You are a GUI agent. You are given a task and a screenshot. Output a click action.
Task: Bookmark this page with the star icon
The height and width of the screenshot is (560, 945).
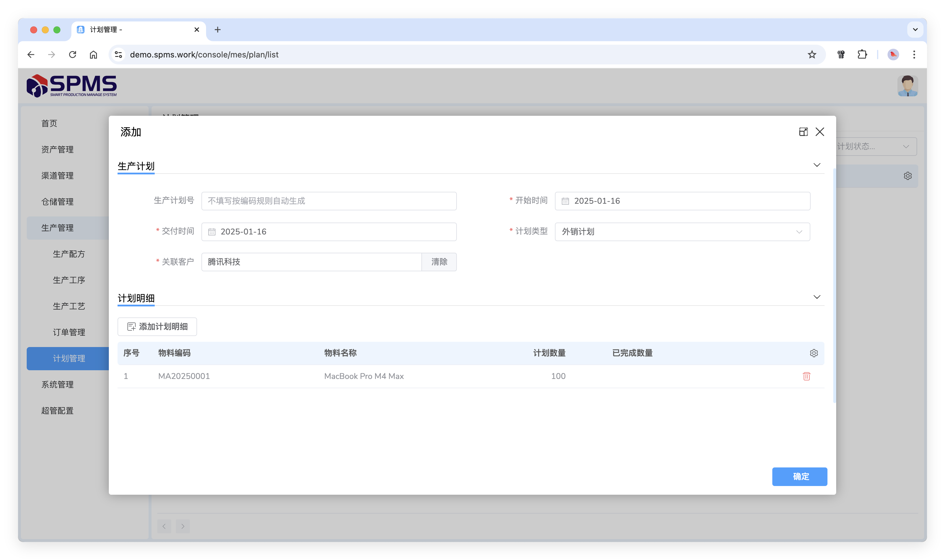[812, 55]
